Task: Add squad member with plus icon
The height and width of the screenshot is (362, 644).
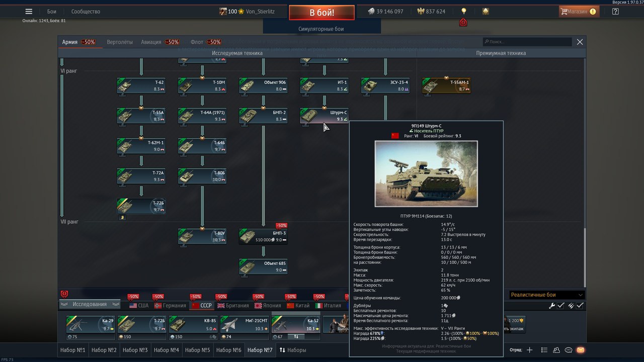Action: tap(529, 350)
